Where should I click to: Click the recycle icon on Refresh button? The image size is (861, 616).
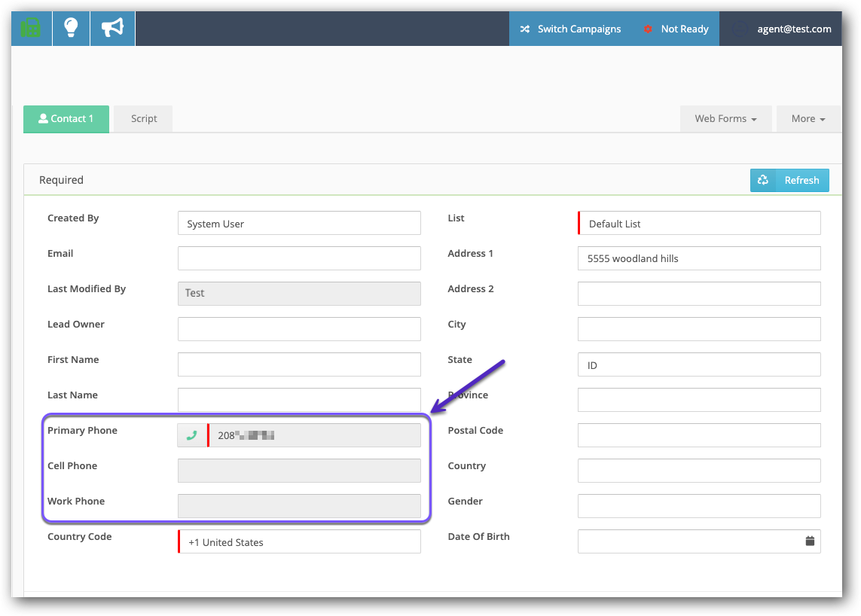pyautogui.click(x=763, y=180)
